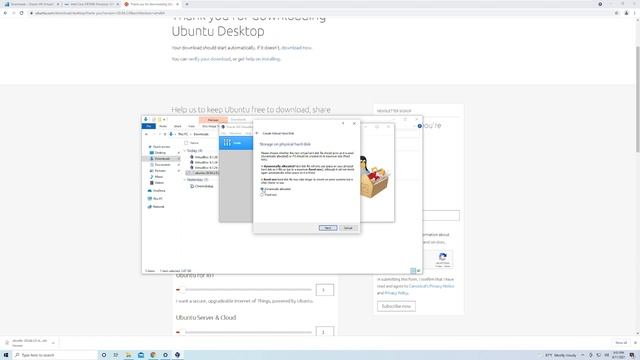The image size is (640, 360).
Task: Open Task View from the taskbar
Action: click(x=116, y=355)
